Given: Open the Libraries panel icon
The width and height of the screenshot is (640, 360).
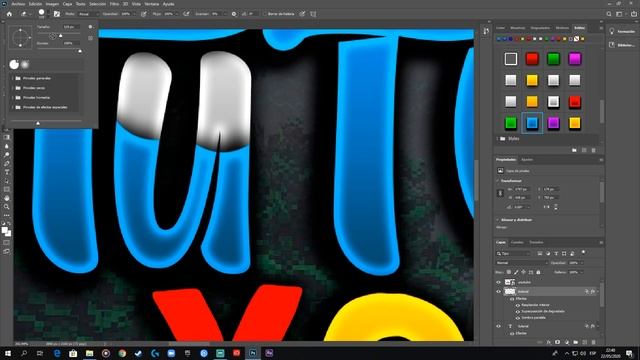Looking at the screenshot, I should tap(611, 45).
